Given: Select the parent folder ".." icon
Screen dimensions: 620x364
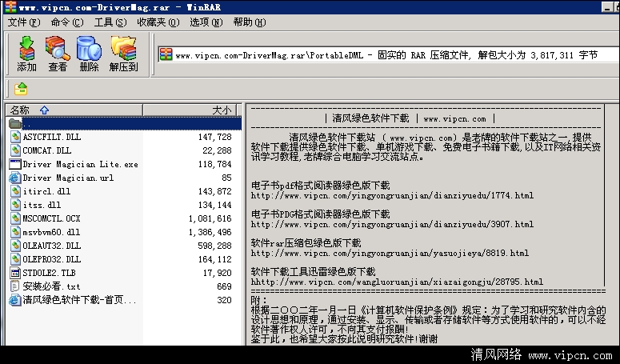Looking at the screenshot, I should click(15, 123).
